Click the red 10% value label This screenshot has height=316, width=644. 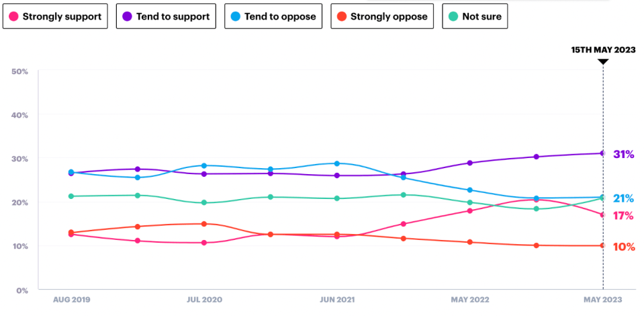623,247
